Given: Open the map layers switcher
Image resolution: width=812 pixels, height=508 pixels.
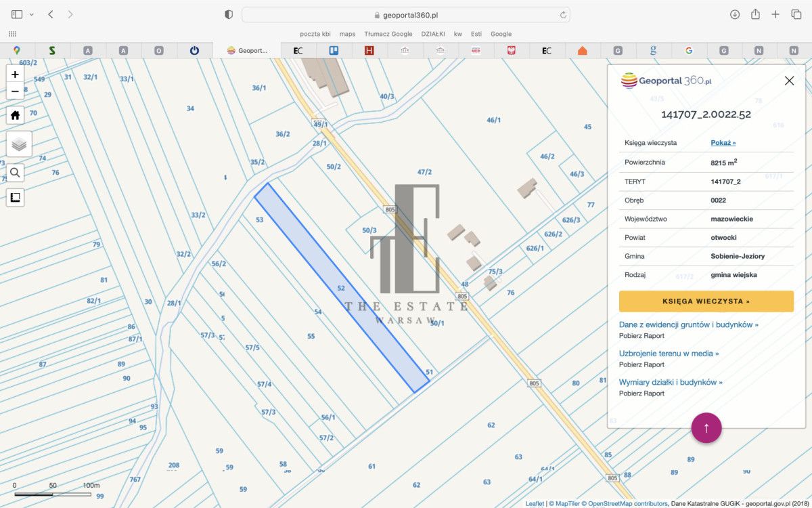Looking at the screenshot, I should pyautogui.click(x=19, y=144).
